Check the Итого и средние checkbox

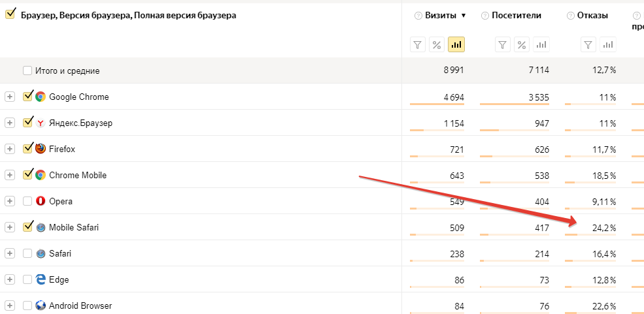coord(27,71)
